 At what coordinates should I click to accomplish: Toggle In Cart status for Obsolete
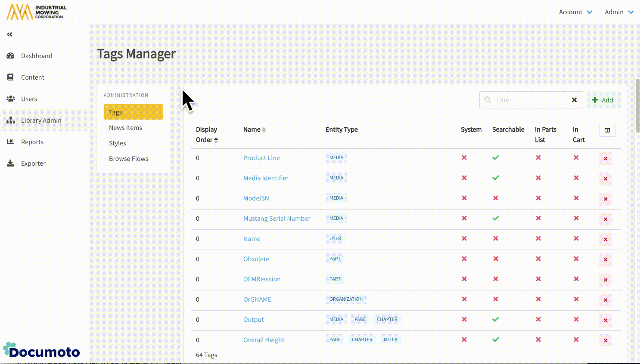click(576, 259)
